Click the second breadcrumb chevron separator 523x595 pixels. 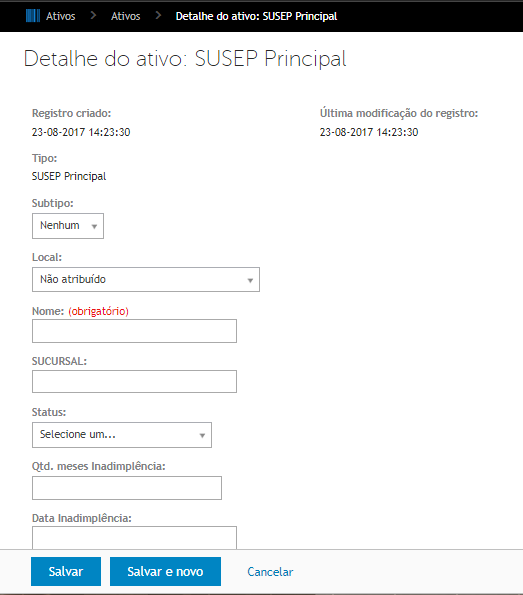coord(158,16)
